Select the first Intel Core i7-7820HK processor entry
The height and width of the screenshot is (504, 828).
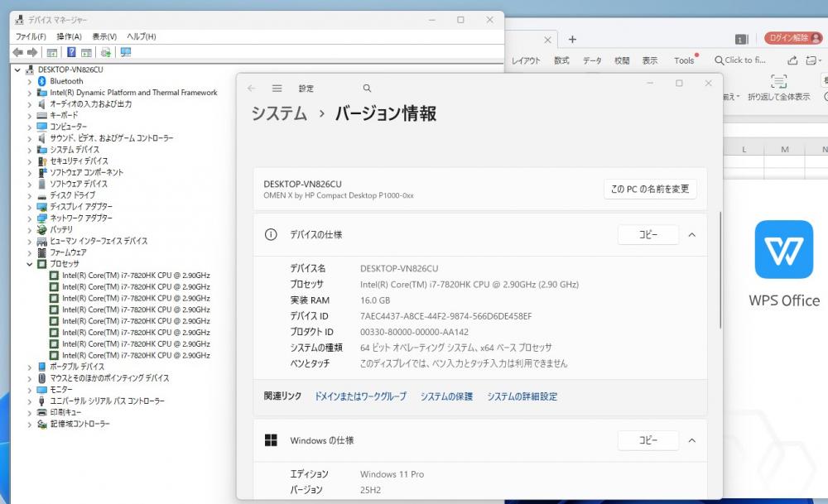(x=136, y=276)
